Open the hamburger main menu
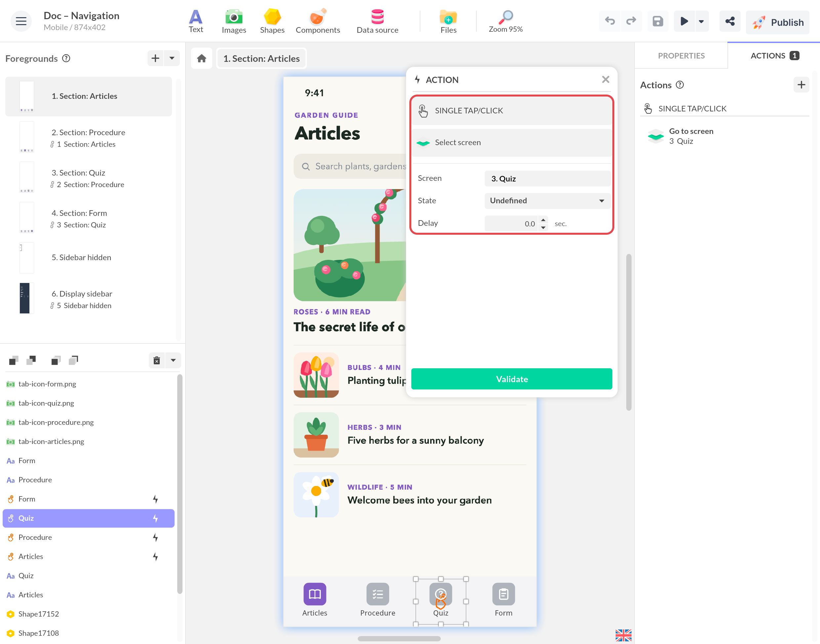 tap(21, 21)
